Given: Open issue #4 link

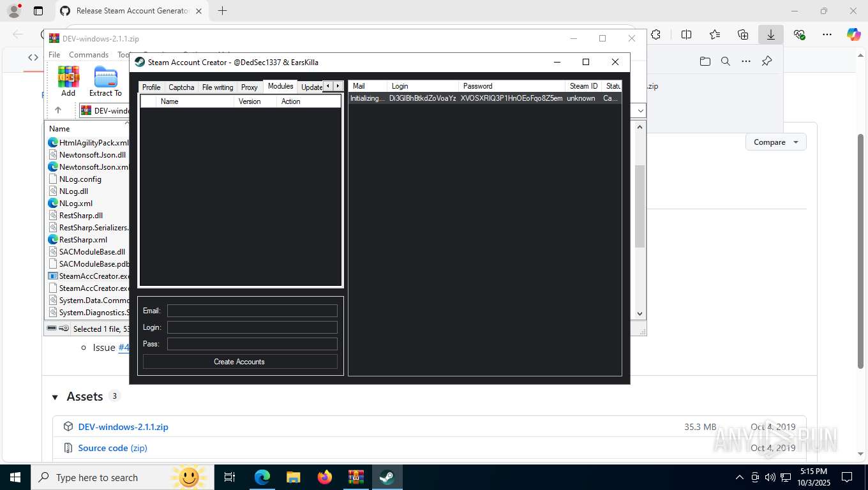Looking at the screenshot, I should click(x=124, y=348).
